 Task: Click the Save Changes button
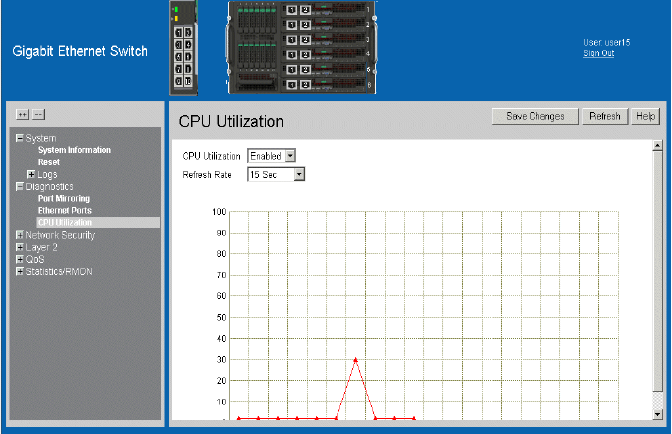[535, 117]
